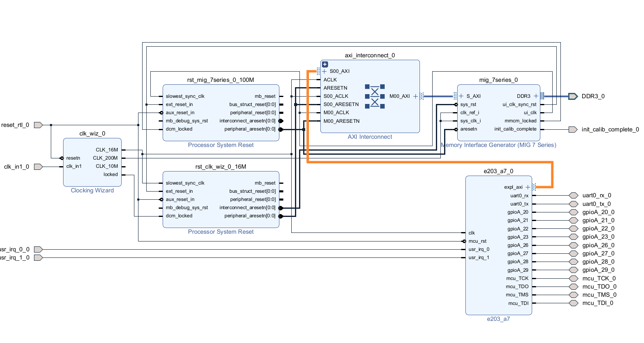Select the DDR3_0 external interface port symbol

(x=573, y=96)
